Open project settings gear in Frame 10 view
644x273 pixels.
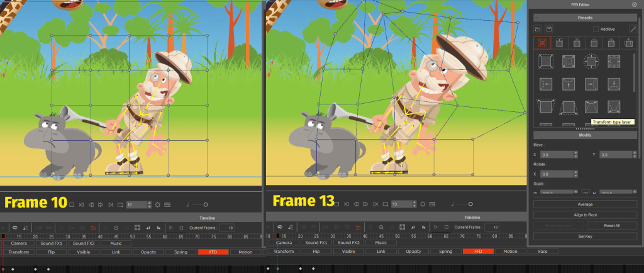point(157,204)
